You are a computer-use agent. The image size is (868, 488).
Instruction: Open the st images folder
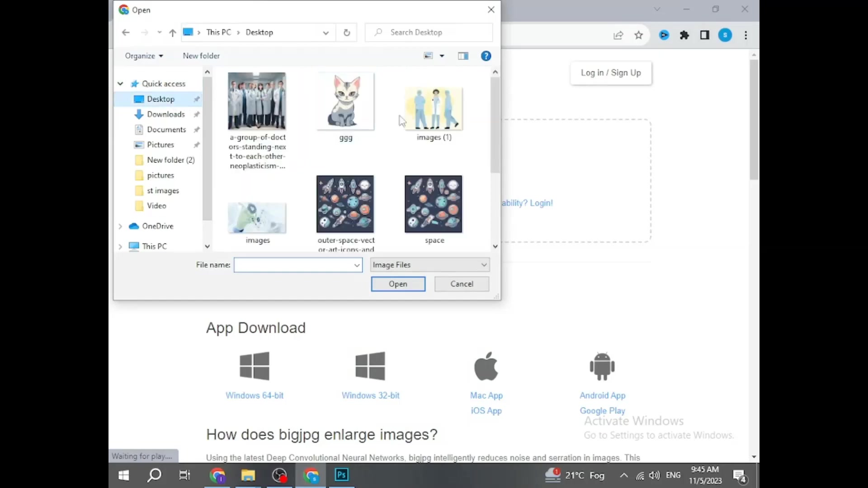(163, 191)
